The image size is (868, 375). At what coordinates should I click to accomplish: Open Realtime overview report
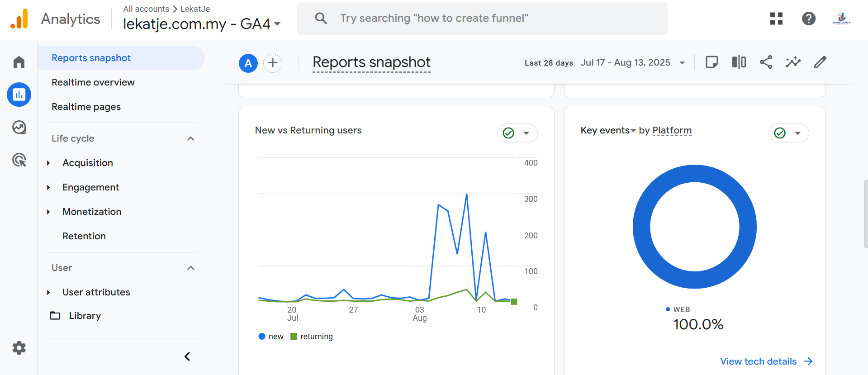coord(93,82)
